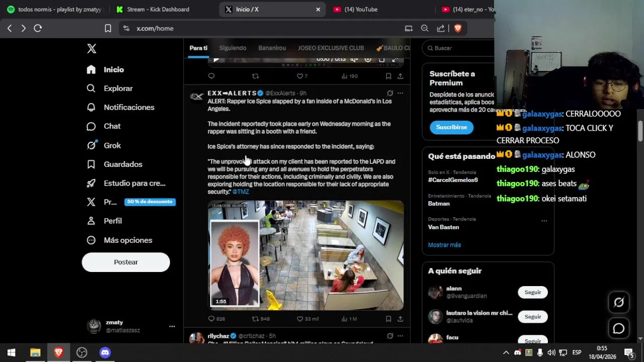
Task: Click the Postear button
Action: pyautogui.click(x=126, y=262)
